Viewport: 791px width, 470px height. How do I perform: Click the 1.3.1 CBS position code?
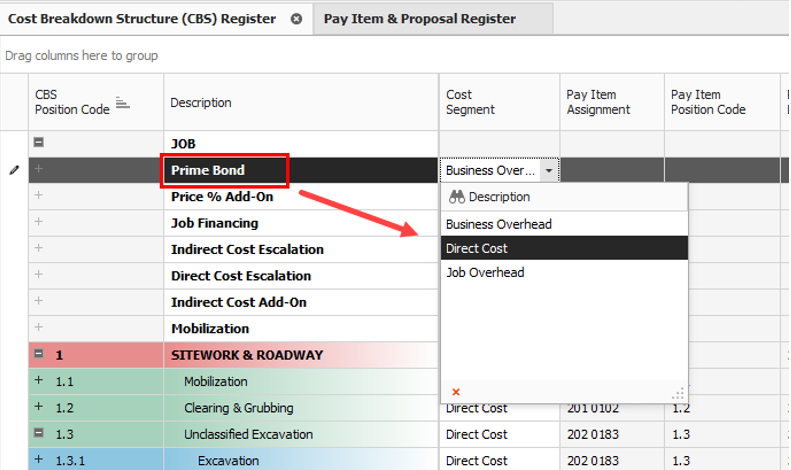tap(70, 460)
